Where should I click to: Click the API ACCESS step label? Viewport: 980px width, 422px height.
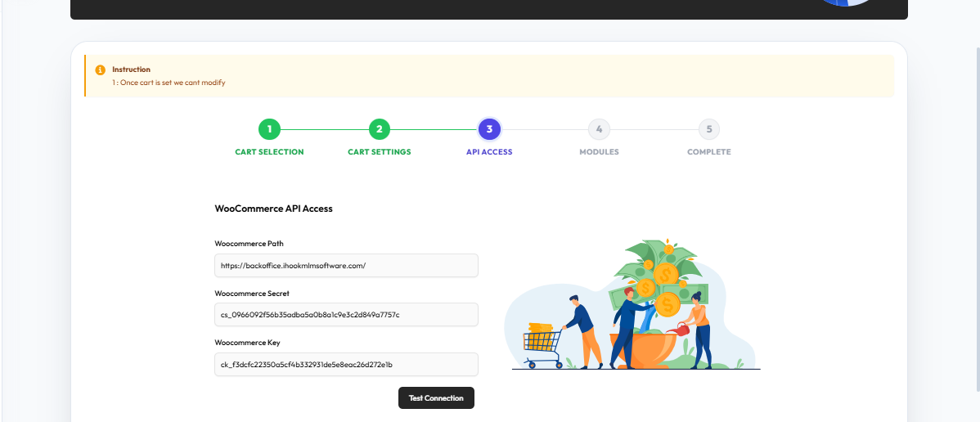coord(489,152)
